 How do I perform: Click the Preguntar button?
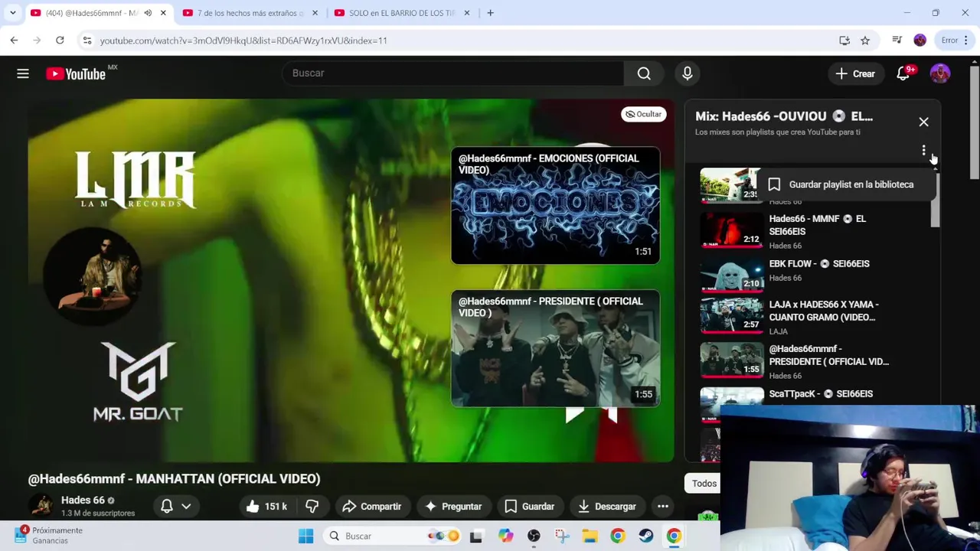[453, 507]
